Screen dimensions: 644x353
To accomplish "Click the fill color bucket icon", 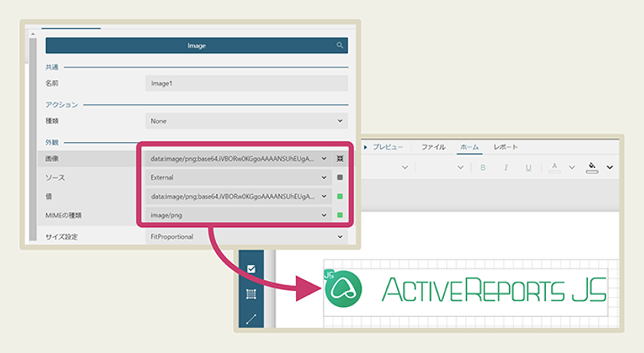I will click(592, 167).
